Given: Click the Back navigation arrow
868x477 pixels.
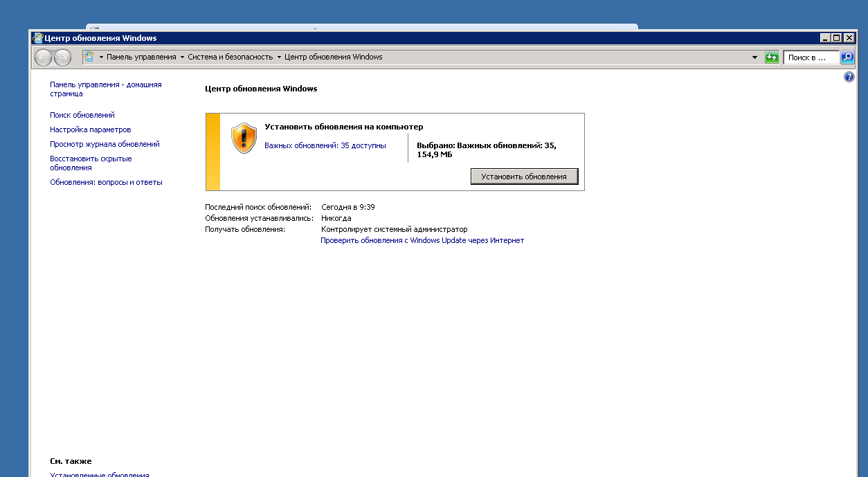Looking at the screenshot, I should pos(43,58).
